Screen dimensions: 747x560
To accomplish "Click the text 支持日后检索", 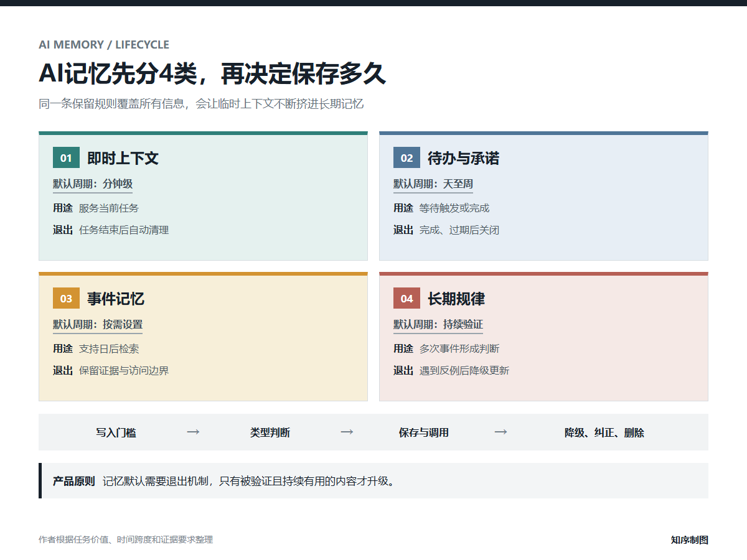I will click(x=109, y=349).
